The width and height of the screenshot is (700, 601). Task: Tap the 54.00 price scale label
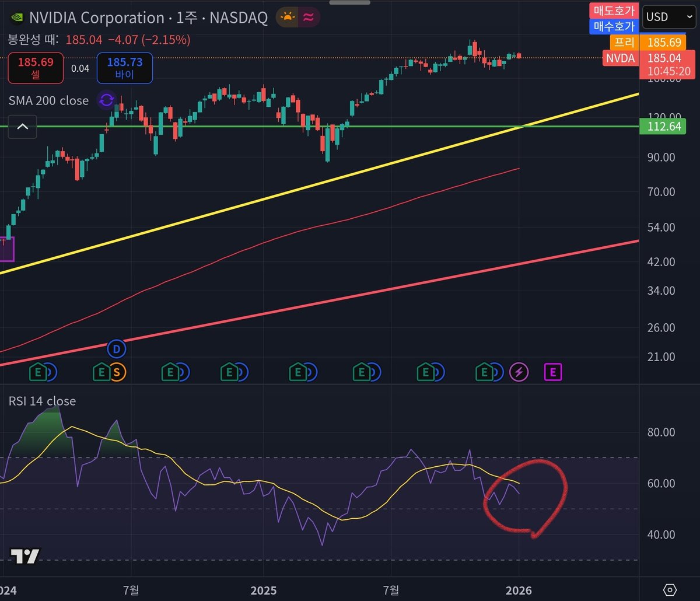[661, 227]
